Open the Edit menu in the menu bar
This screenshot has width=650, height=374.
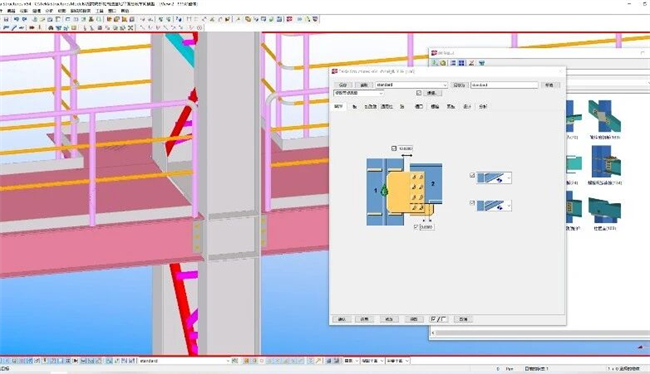(10, 11)
